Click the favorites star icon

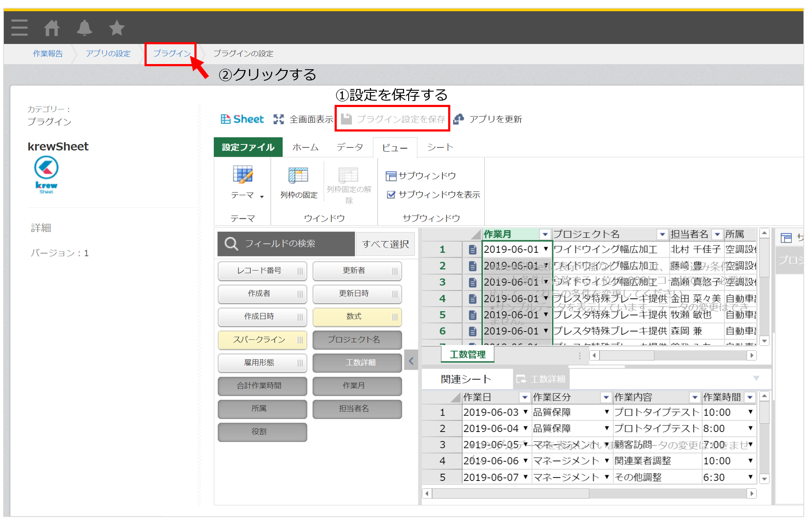pos(116,28)
